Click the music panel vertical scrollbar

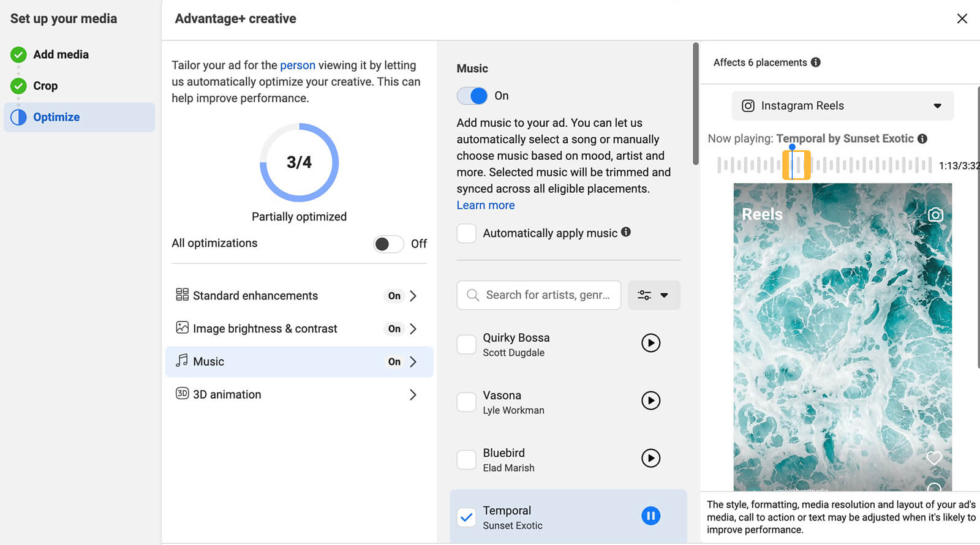[x=695, y=103]
